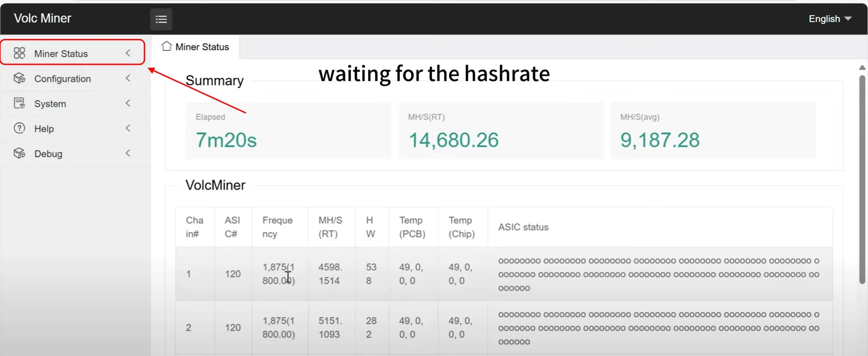868x356 pixels.
Task: Open the English language dropdown
Action: point(830,19)
